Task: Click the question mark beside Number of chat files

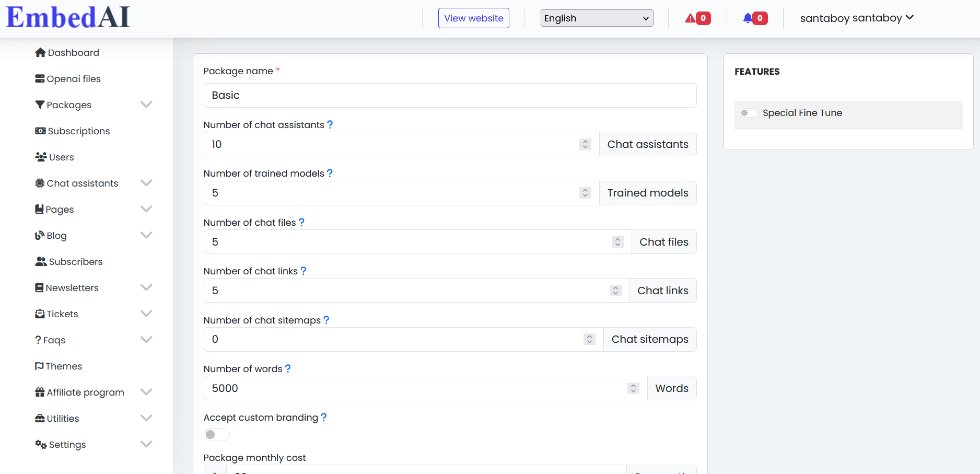Action: coord(301,223)
